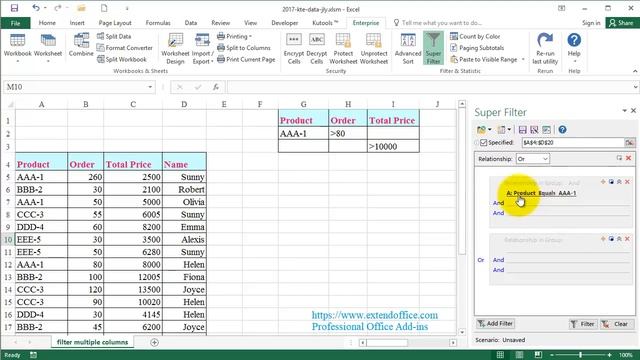
Task: Toggle the Specified range checkbox
Action: [x=484, y=142]
